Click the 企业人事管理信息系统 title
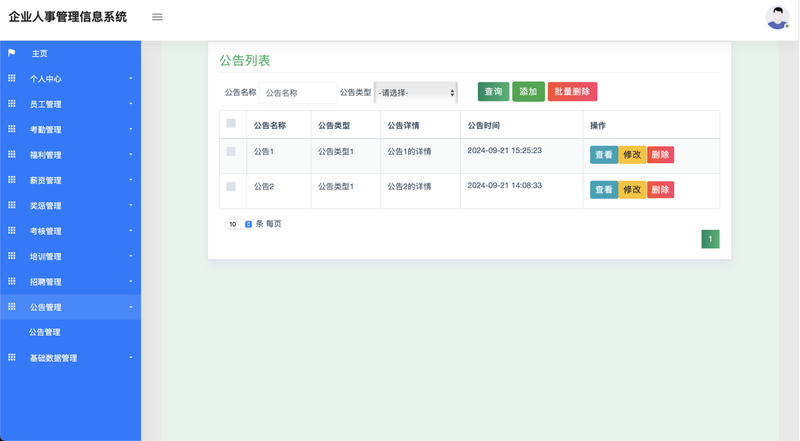 pos(67,17)
